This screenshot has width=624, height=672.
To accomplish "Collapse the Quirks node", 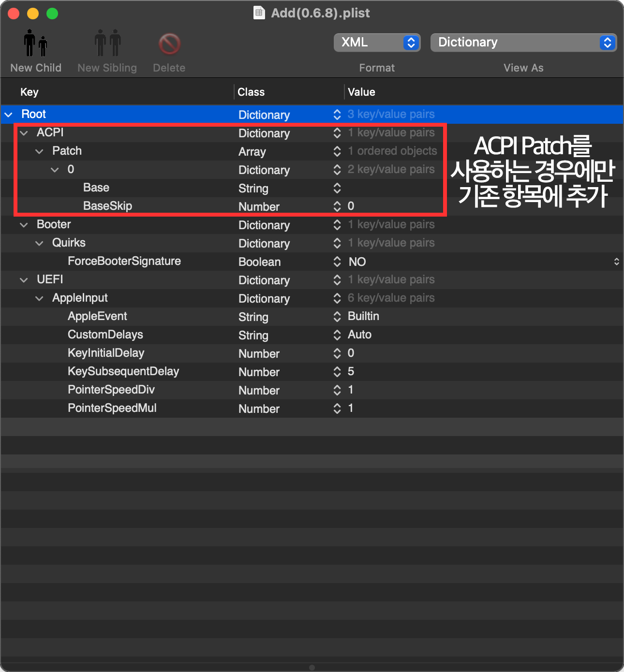I will [40, 243].
